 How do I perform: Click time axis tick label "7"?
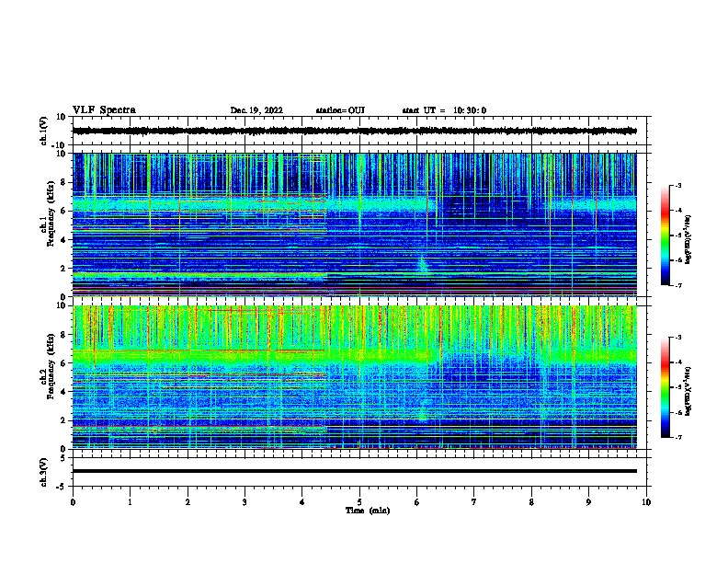point(474,502)
